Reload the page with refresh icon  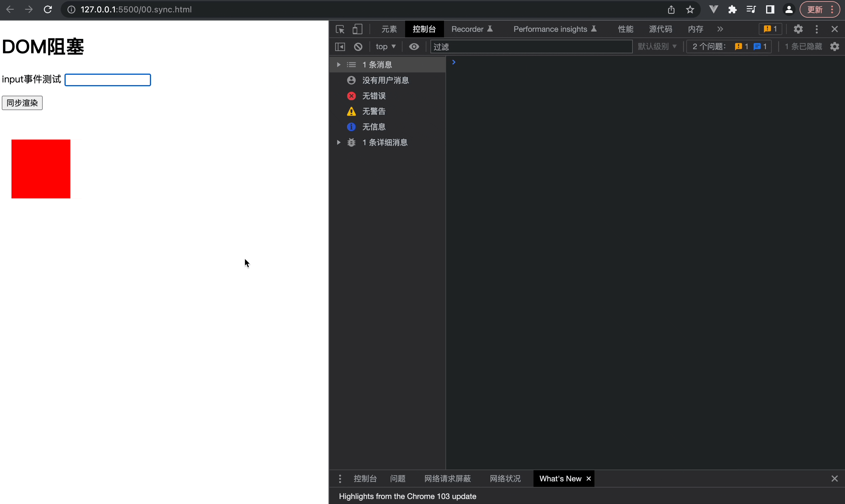[x=48, y=9]
